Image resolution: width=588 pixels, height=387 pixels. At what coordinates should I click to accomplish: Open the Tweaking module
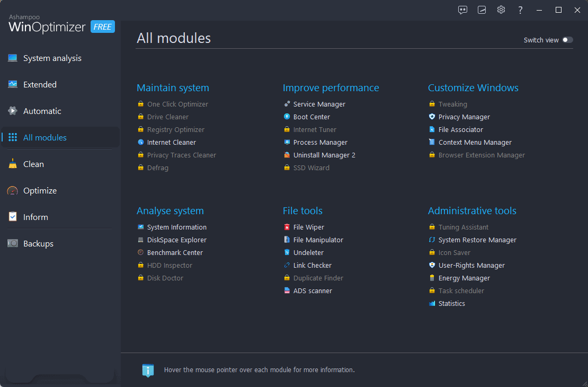click(x=448, y=104)
